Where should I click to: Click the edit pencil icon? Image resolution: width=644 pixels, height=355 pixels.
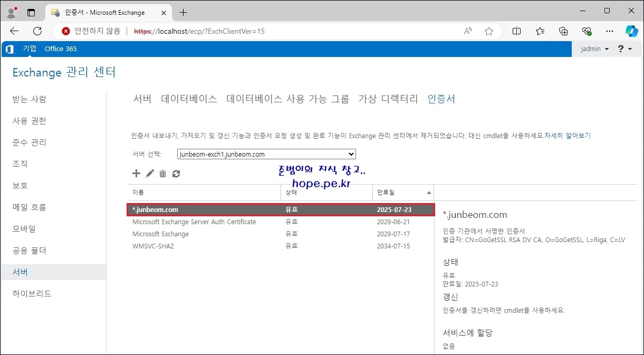pyautogui.click(x=150, y=174)
